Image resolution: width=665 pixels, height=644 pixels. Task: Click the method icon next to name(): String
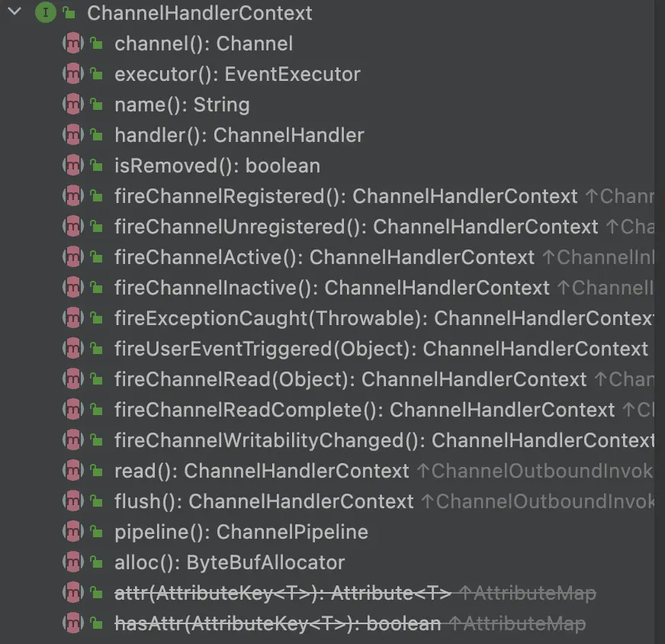[72, 105]
